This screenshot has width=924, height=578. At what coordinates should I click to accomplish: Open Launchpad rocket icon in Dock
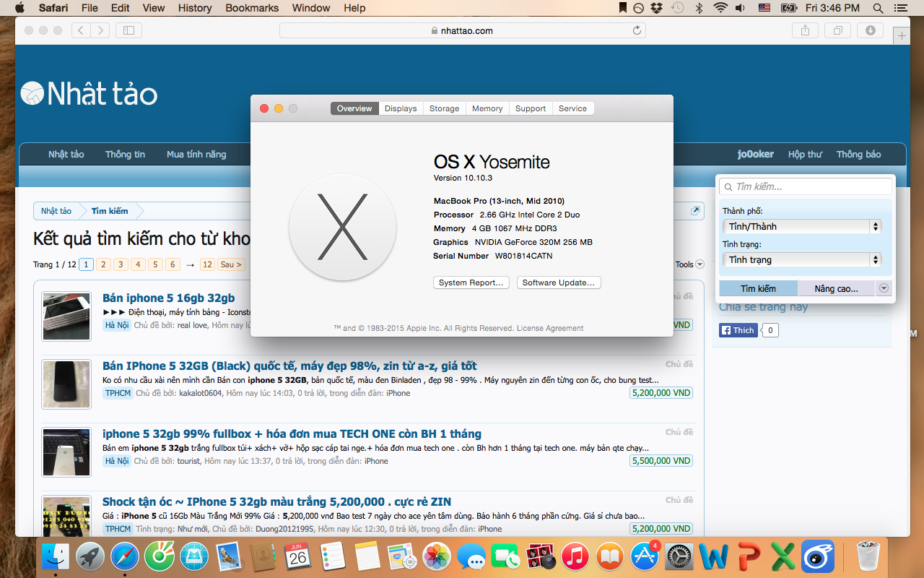point(90,556)
